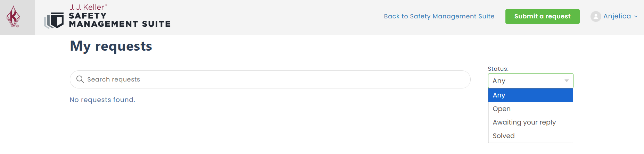The height and width of the screenshot is (154, 644).
Task: Select the highlighted Any status option
Action: click(x=530, y=95)
